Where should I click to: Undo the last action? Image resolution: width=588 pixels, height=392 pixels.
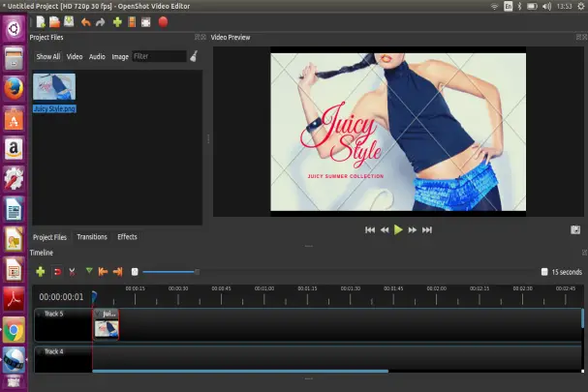(x=86, y=22)
